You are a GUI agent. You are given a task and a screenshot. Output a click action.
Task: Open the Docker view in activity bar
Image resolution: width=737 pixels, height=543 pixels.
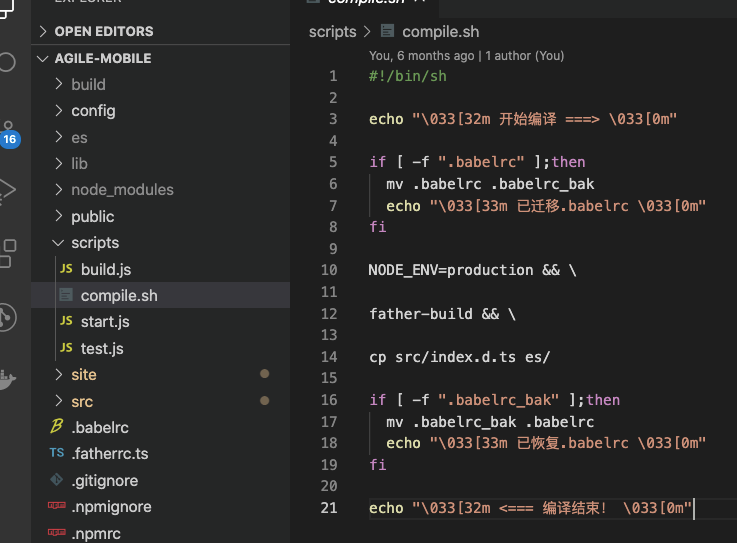7,379
